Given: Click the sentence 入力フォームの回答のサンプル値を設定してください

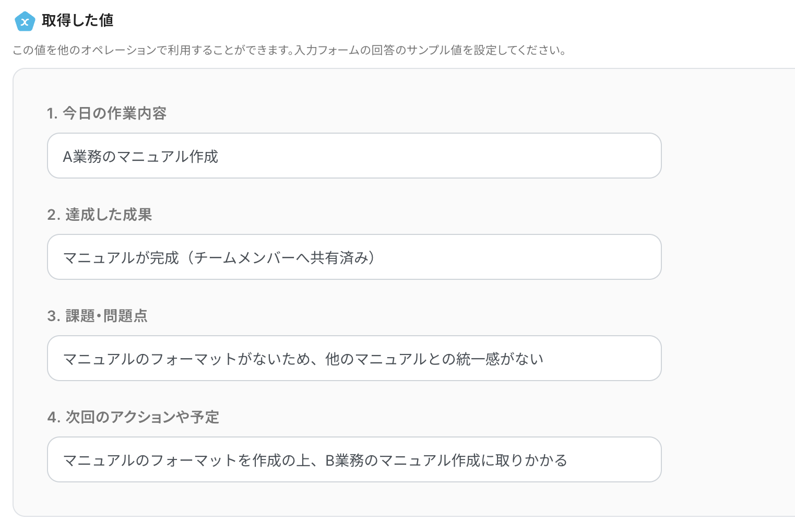Looking at the screenshot, I should pyautogui.click(x=429, y=51).
